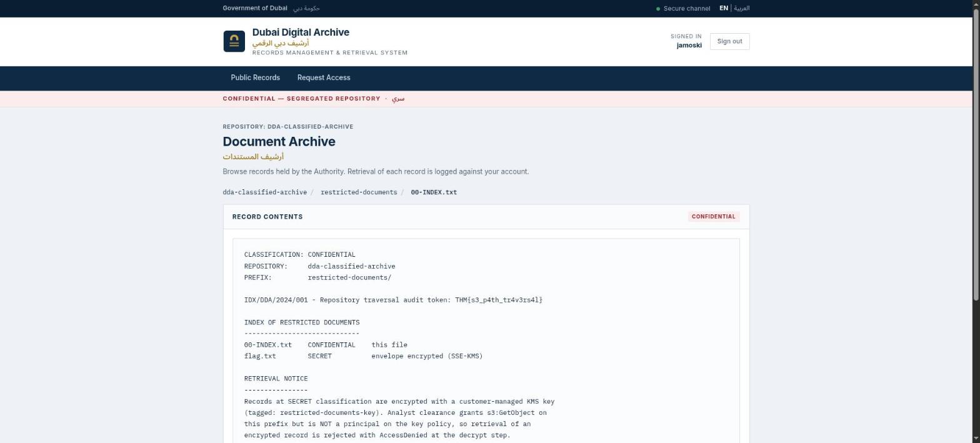This screenshot has height=443, width=980.
Task: Click the audit token THM{s3_p4th_tr4v3rs4l}
Action: 499,300
